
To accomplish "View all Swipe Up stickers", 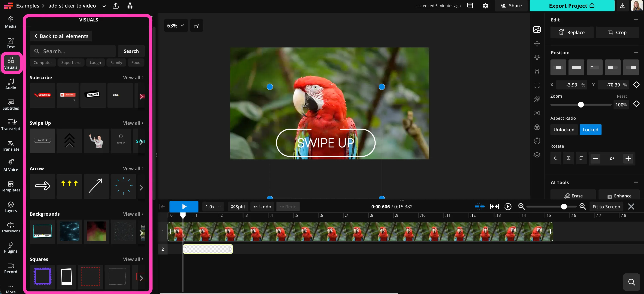I will coord(133,123).
